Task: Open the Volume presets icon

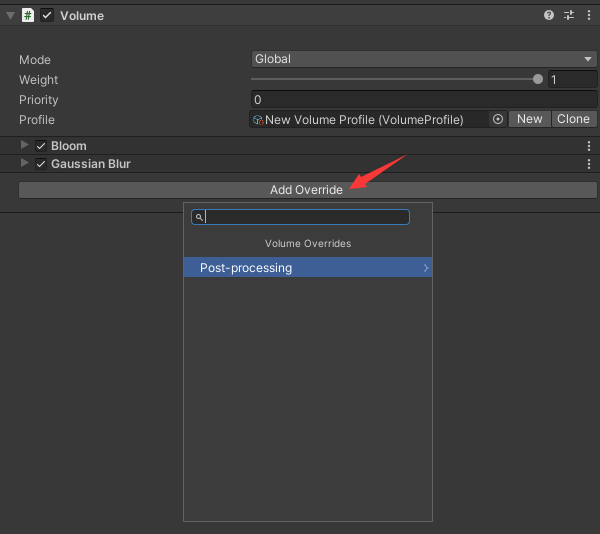Action: point(569,15)
